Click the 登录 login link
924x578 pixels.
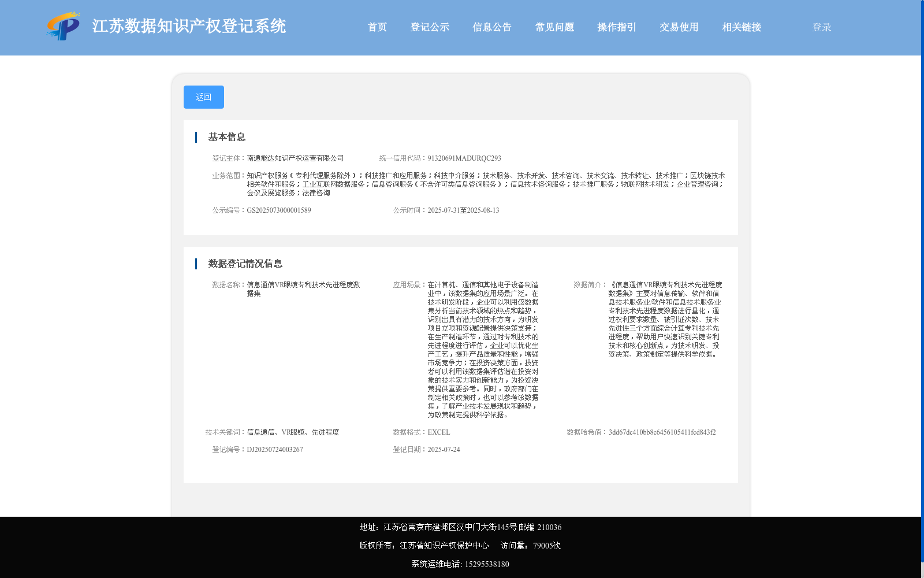pos(822,27)
